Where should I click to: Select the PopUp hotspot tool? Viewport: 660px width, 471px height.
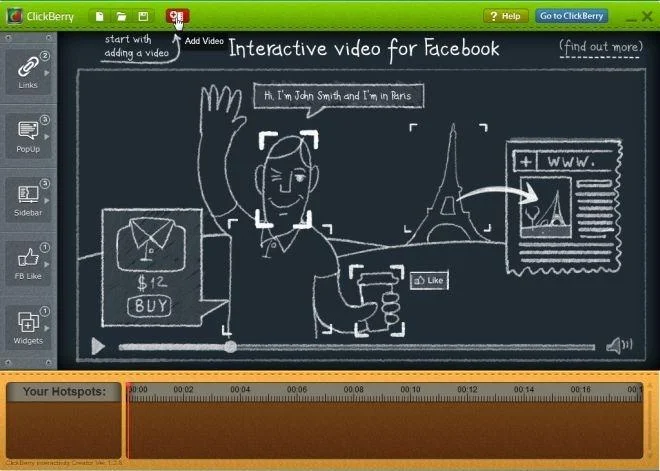[x=28, y=136]
